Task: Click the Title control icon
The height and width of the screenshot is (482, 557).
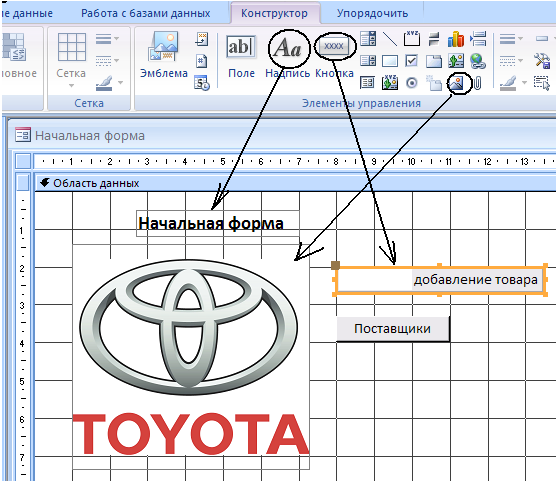Action: (202, 39)
